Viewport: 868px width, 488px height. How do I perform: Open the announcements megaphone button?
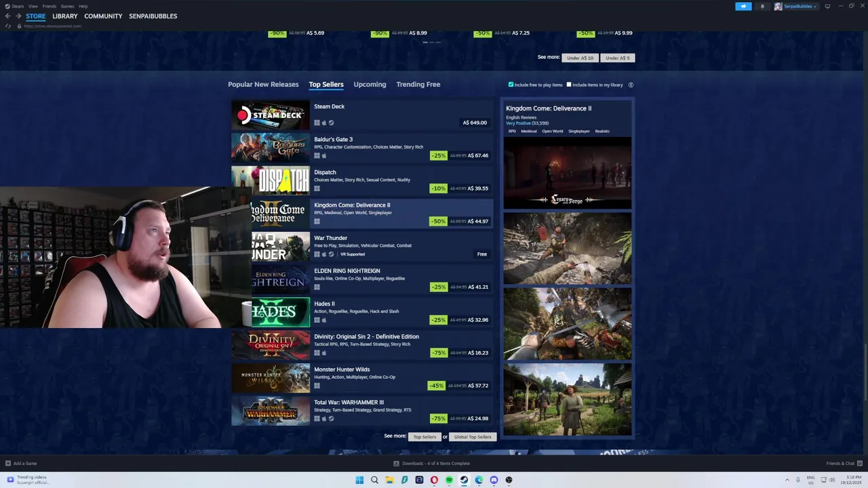743,6
